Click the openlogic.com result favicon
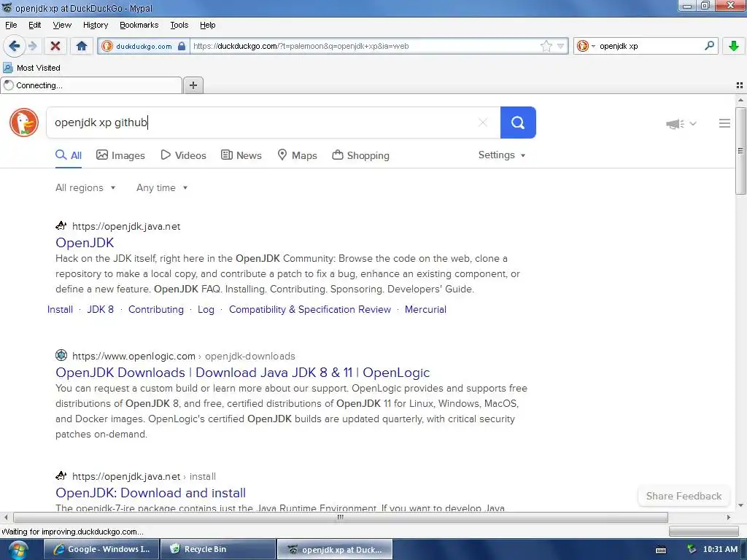The width and height of the screenshot is (747, 560). (x=61, y=355)
